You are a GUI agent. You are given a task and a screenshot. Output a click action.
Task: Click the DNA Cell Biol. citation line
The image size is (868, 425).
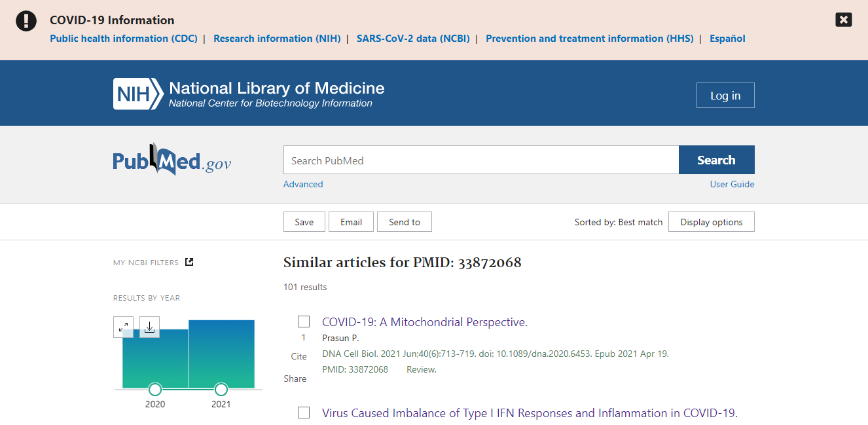point(496,354)
